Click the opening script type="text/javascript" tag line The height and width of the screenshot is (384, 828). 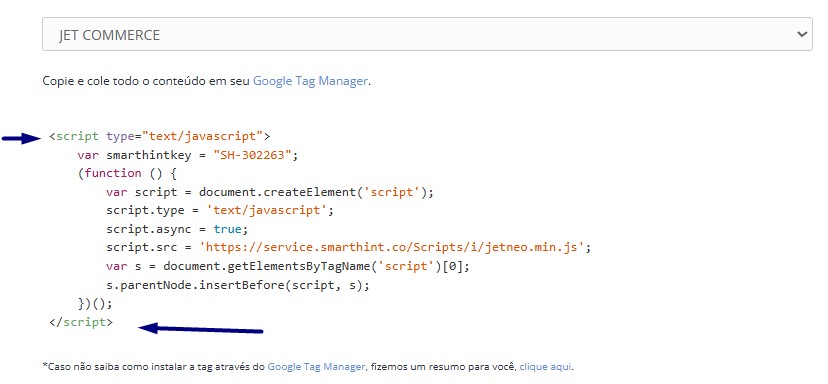pyautogui.click(x=159, y=136)
